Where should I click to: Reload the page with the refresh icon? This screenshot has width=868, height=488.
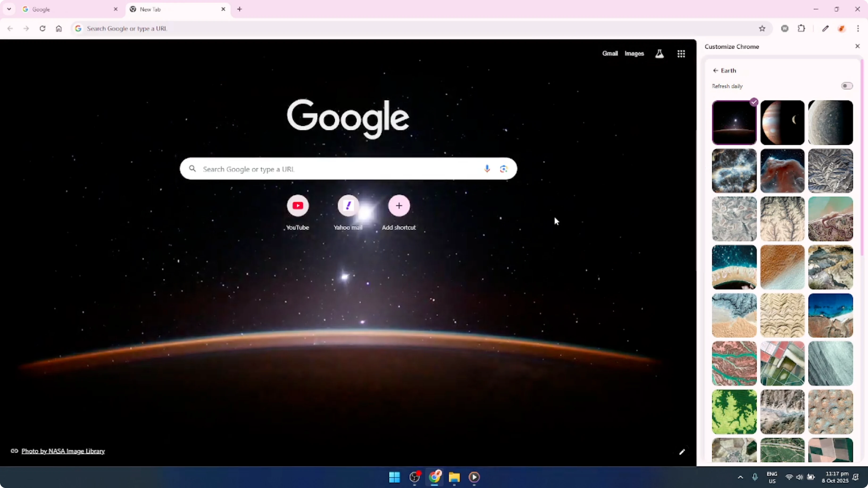[x=42, y=29]
